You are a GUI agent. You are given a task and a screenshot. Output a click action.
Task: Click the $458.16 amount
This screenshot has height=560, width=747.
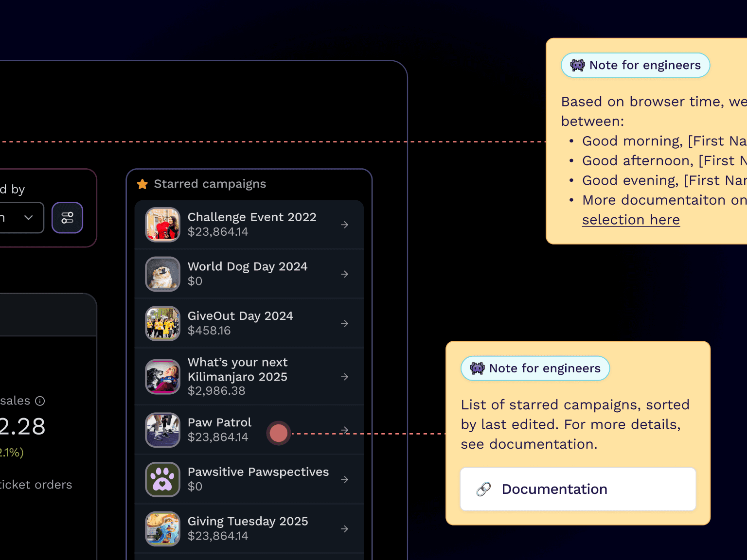209,331
